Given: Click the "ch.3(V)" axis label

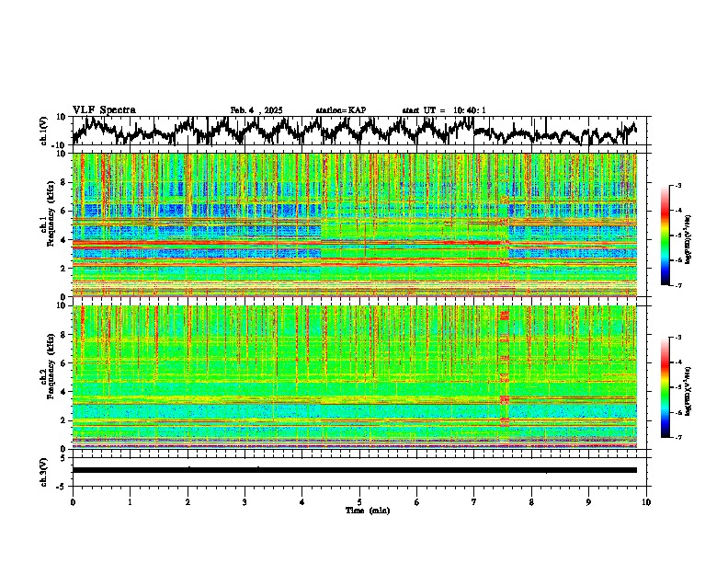Looking at the screenshot, I should click(x=44, y=472).
